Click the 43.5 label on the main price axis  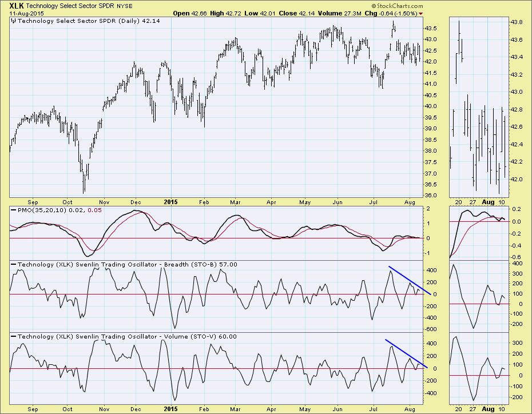click(x=431, y=28)
